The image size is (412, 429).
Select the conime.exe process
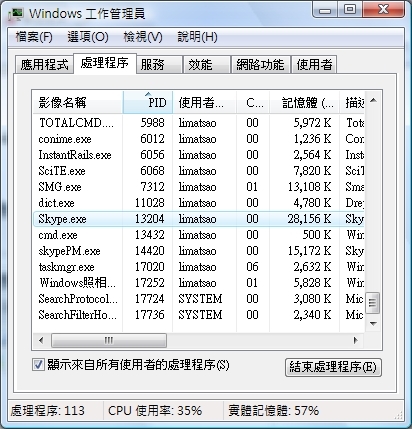tap(199, 139)
